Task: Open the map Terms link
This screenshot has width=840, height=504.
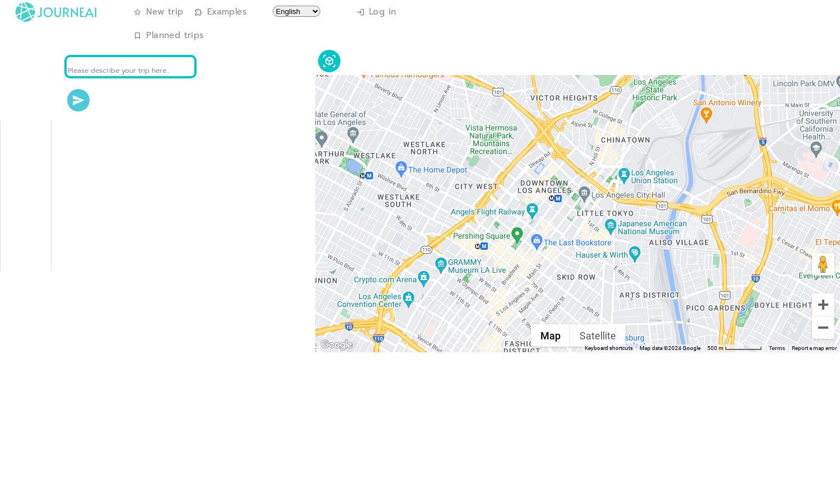Action: click(x=777, y=348)
